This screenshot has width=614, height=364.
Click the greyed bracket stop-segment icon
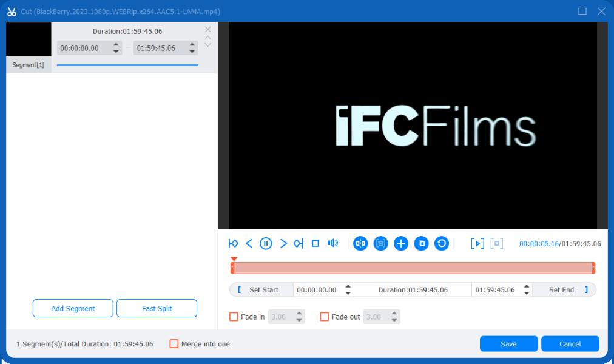click(496, 243)
